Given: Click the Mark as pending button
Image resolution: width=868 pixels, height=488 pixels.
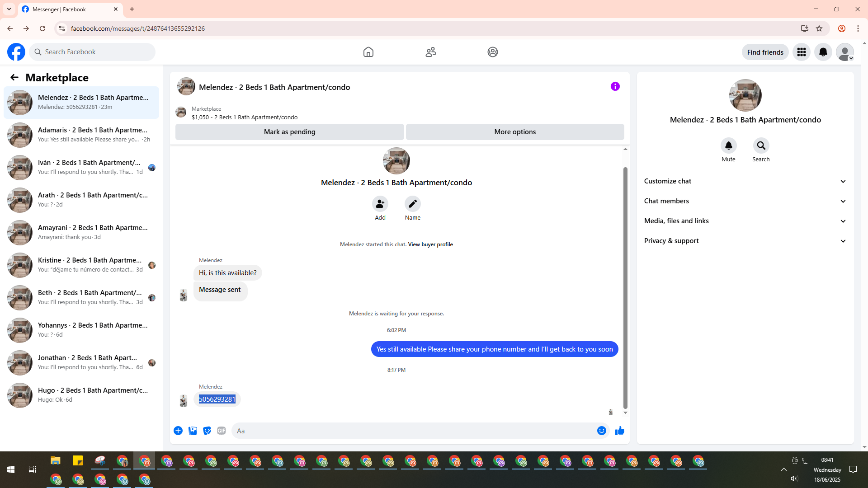Looking at the screenshot, I should pyautogui.click(x=290, y=132).
